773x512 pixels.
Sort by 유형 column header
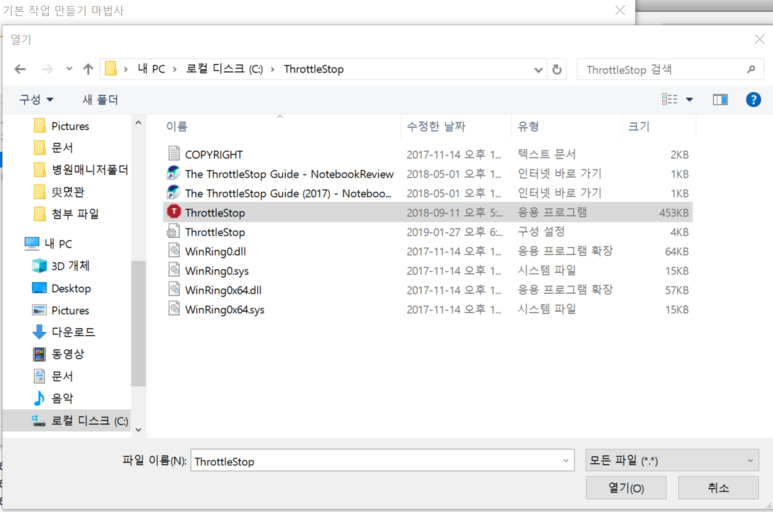click(567, 127)
